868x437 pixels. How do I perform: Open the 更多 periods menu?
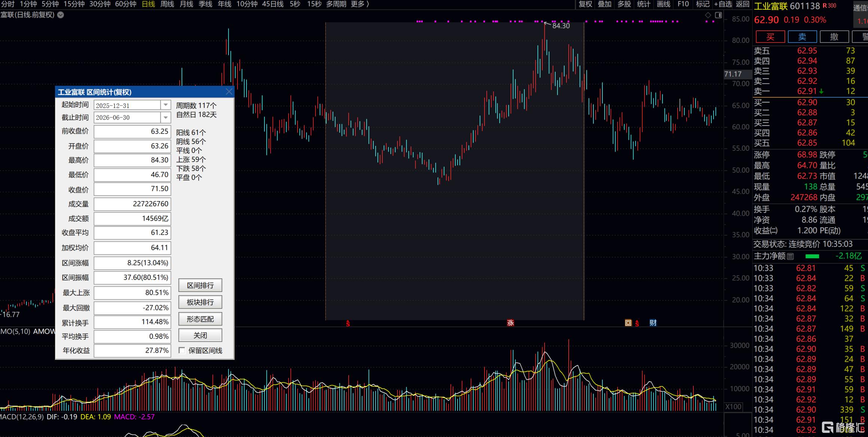click(360, 4)
